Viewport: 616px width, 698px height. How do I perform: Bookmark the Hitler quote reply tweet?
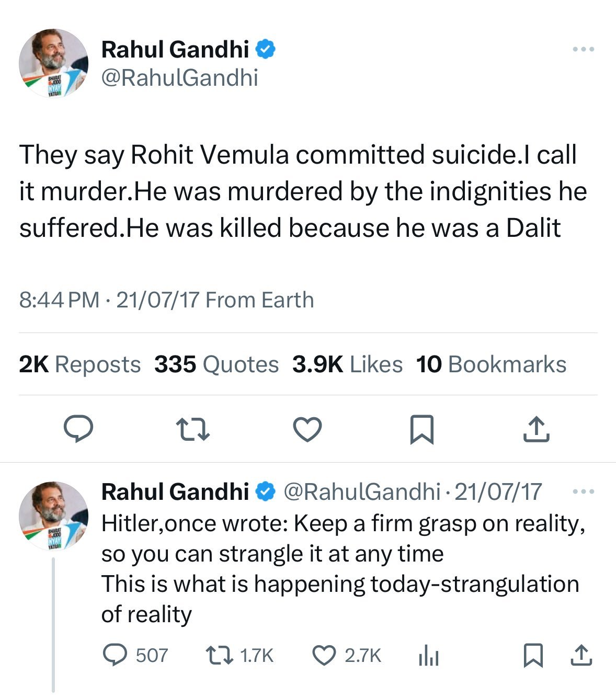tap(533, 655)
